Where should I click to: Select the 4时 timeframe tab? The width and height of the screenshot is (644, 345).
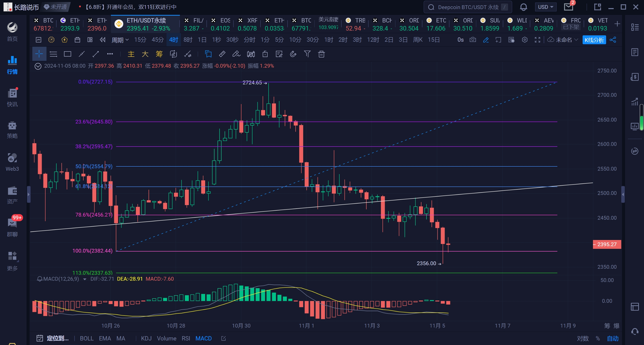[174, 40]
